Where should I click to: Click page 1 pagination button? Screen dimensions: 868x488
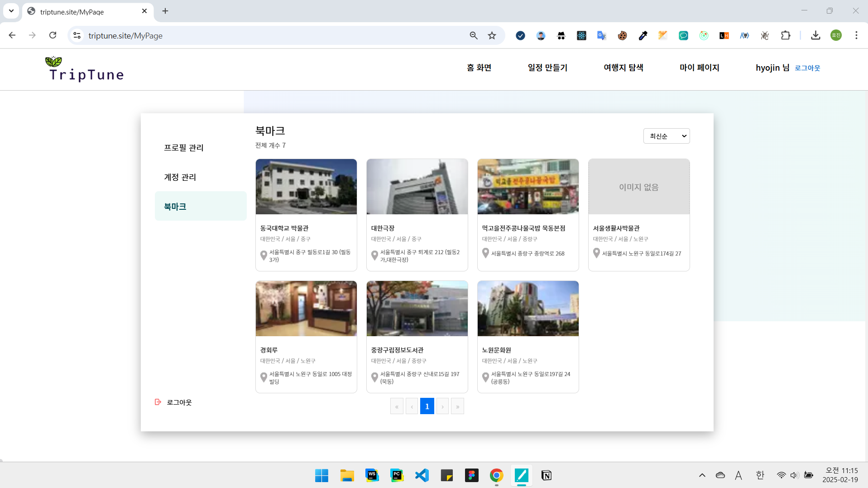427,406
